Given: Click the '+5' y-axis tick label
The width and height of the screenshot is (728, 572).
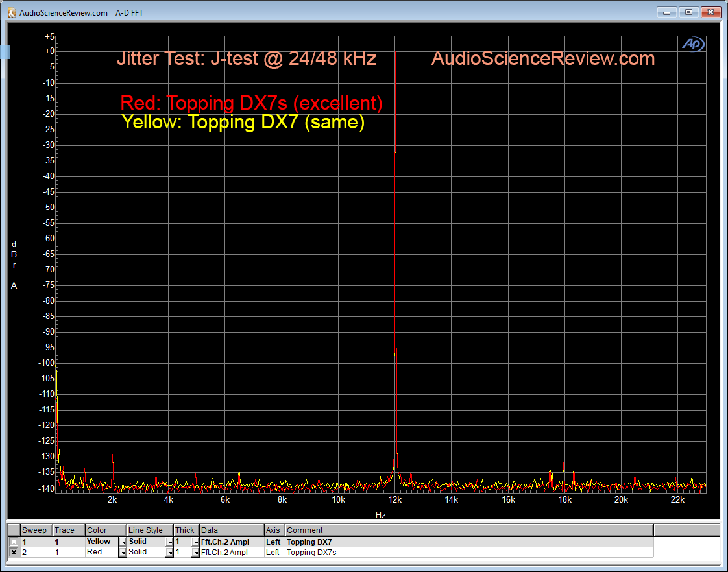Looking at the screenshot, I should tap(49, 36).
